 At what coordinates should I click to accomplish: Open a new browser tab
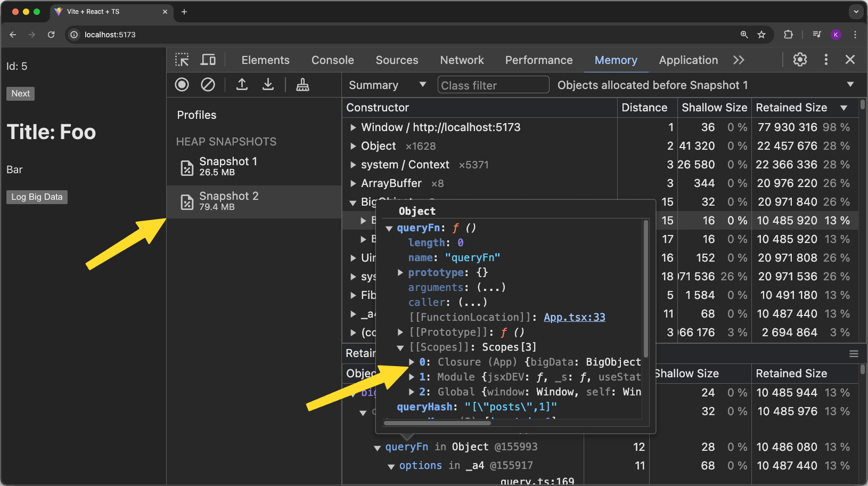(184, 12)
